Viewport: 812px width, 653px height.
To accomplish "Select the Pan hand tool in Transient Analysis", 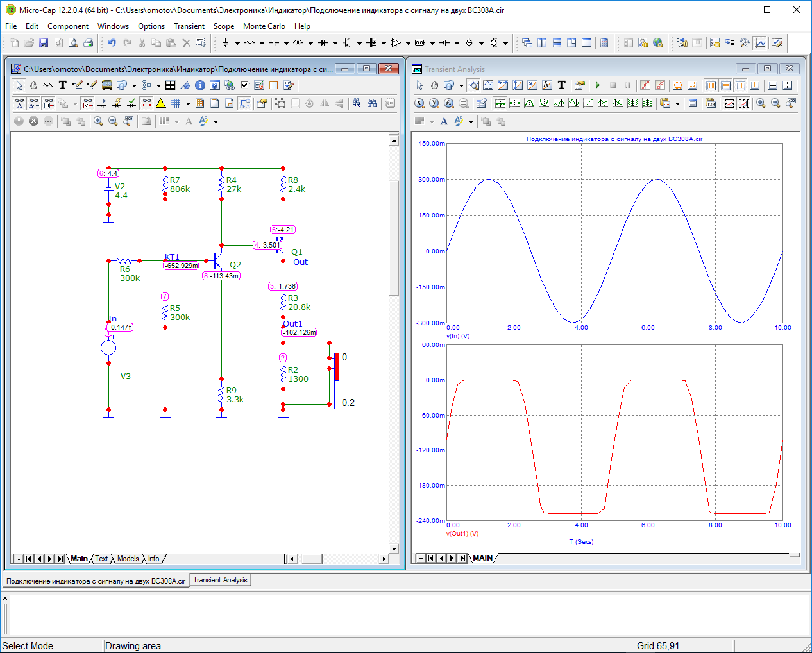I will click(434, 85).
